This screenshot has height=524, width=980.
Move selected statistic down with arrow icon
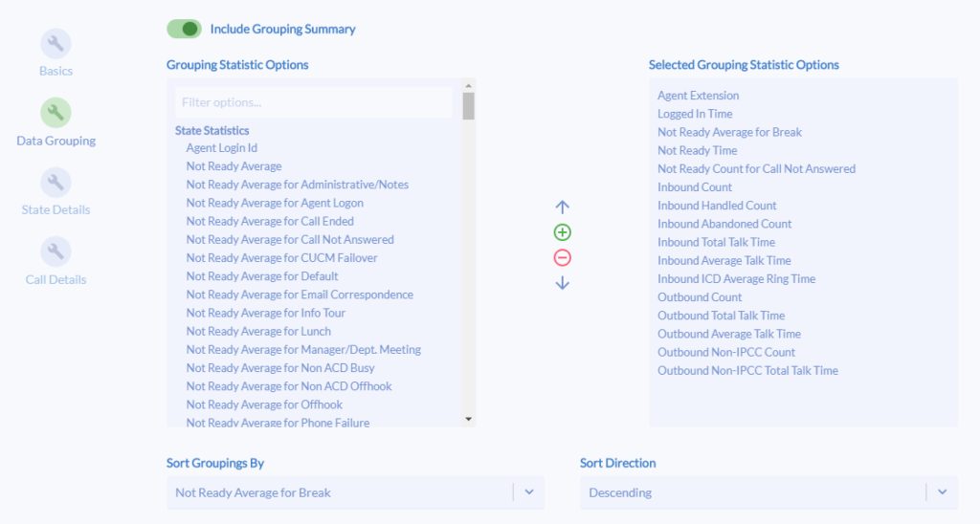(x=563, y=283)
